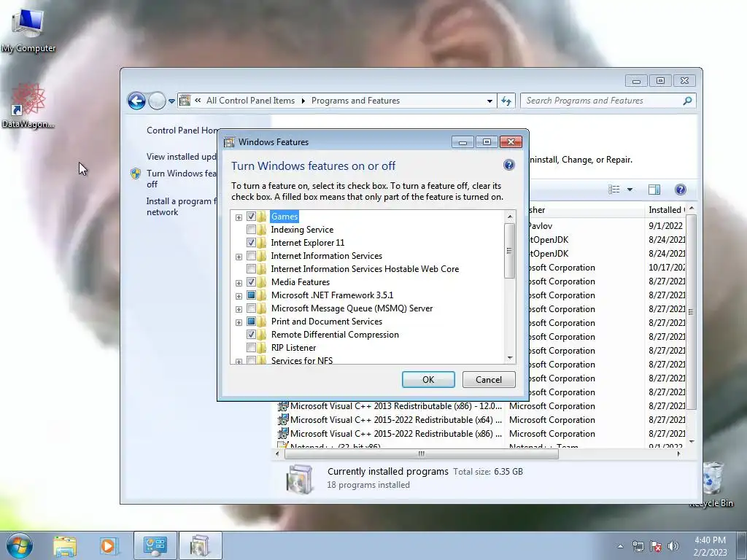Click Install a program from network link
This screenshot has height=560, width=747.
(x=181, y=206)
